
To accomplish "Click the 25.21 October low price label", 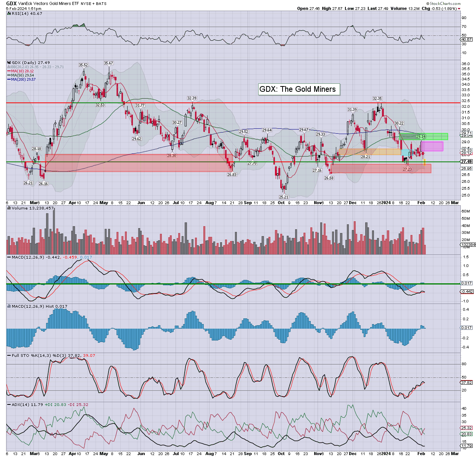I will tap(283, 197).
